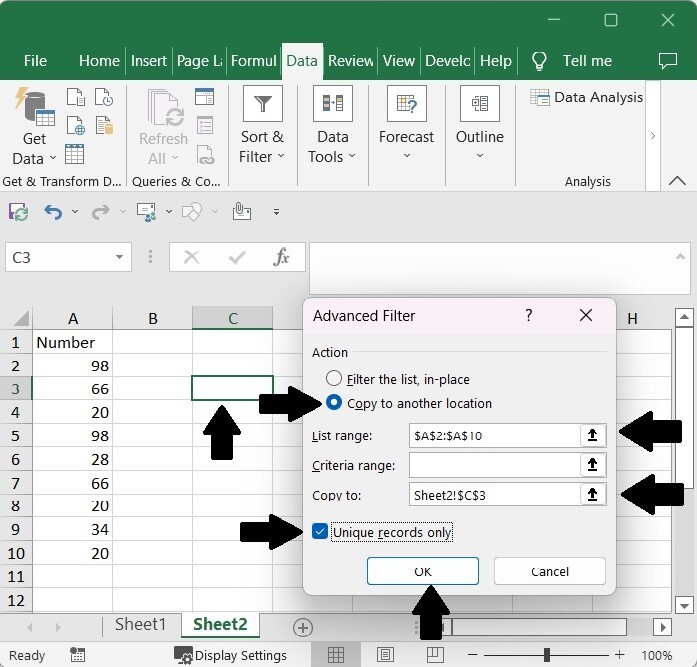Select Copy to another location option
This screenshot has width=697, height=667.
tap(334, 404)
